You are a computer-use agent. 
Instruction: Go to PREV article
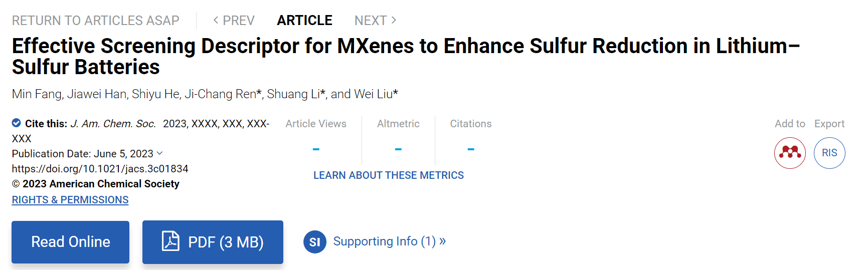pyautogui.click(x=234, y=21)
